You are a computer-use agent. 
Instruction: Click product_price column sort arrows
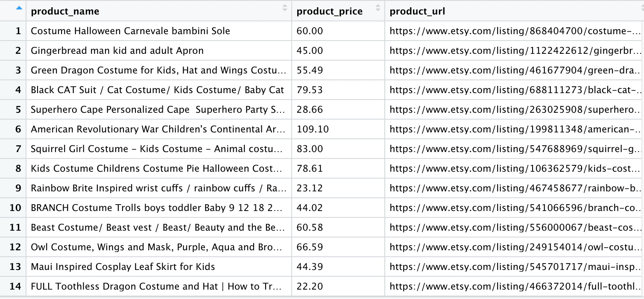[x=378, y=8]
